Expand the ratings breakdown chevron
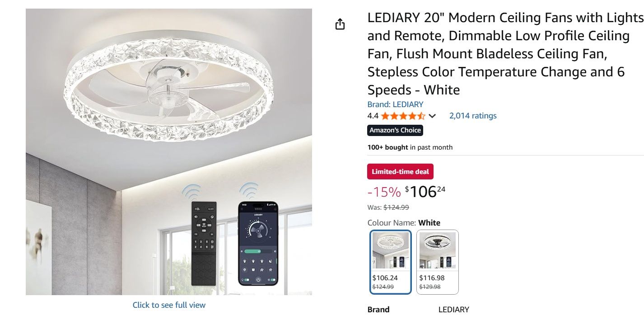The height and width of the screenshot is (315, 644). [x=432, y=116]
